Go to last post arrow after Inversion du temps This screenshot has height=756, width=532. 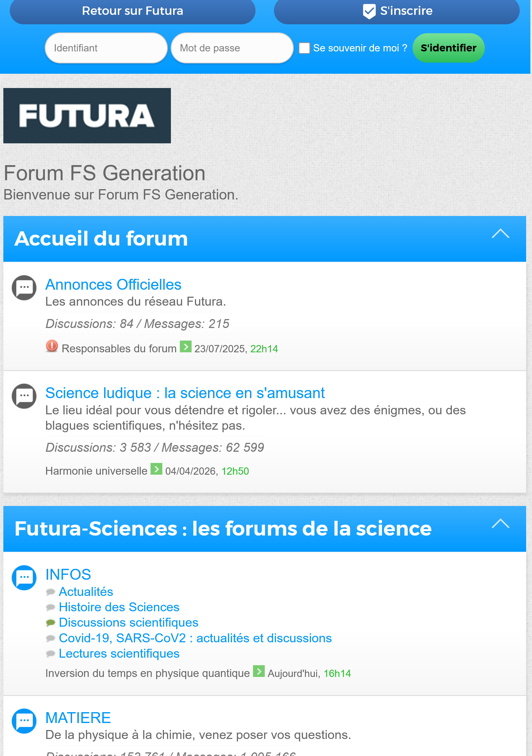coord(259,671)
